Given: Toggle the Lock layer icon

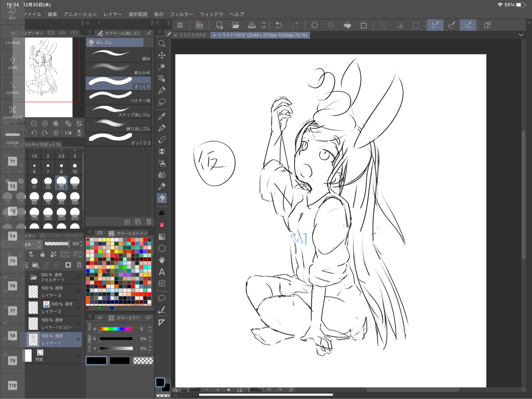Looking at the screenshot, I should click(x=42, y=254).
